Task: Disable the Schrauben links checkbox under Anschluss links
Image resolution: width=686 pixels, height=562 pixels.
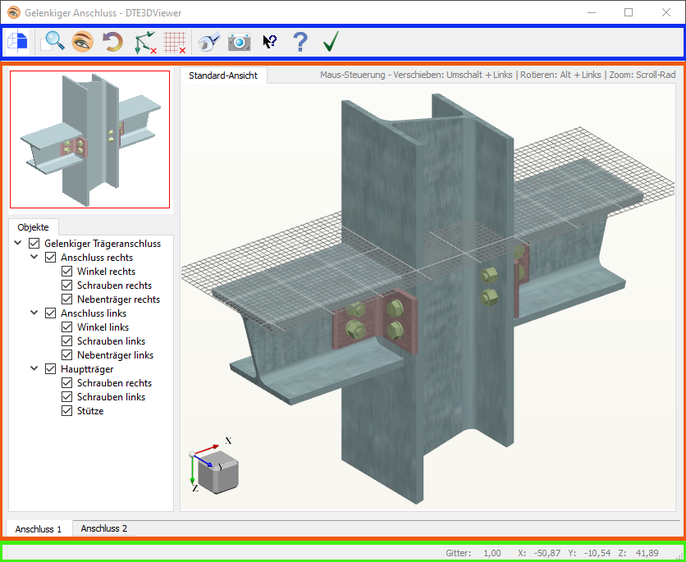Action: click(67, 341)
